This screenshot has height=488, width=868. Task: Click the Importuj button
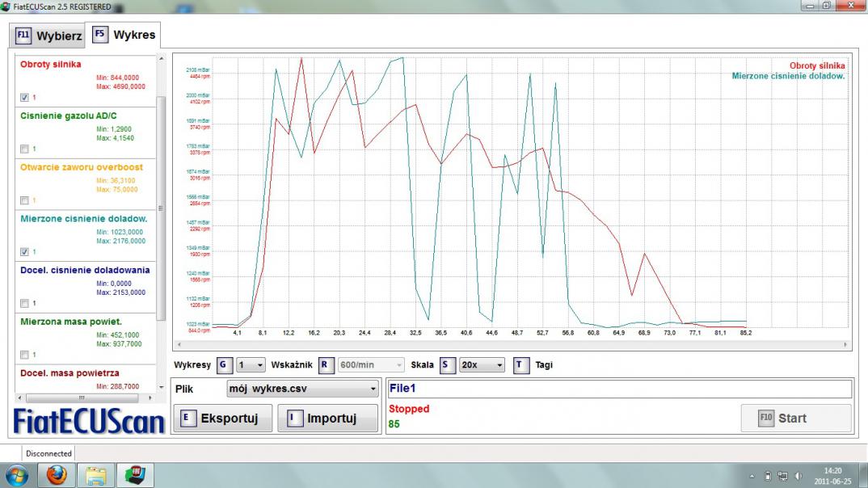coord(327,419)
